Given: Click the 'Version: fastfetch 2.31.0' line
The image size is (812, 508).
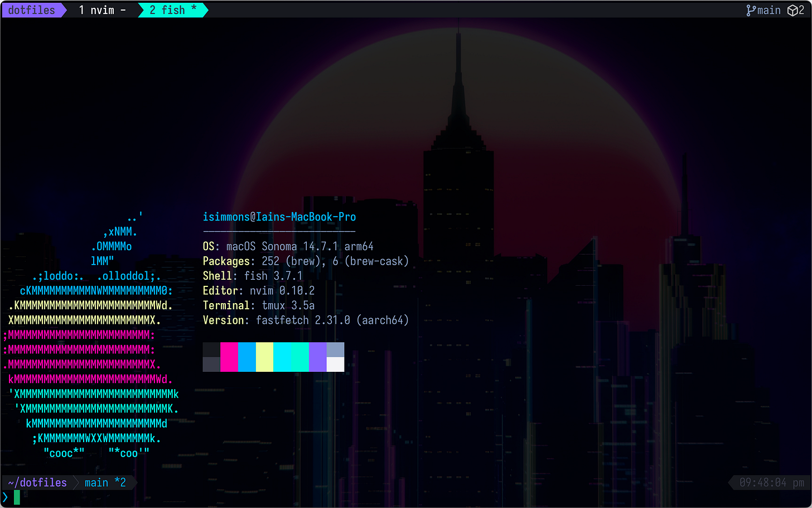Looking at the screenshot, I should point(306,320).
